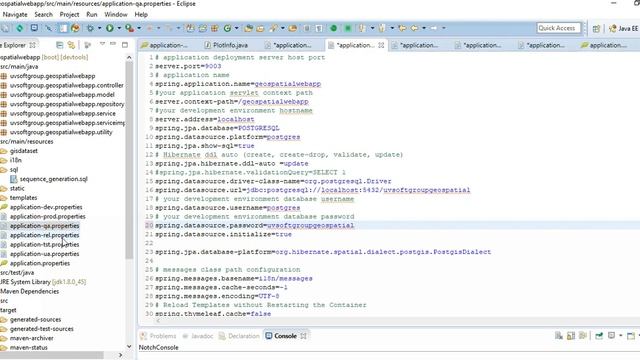
Task: Maximize the Explorer panel
Action: tap(125, 44)
